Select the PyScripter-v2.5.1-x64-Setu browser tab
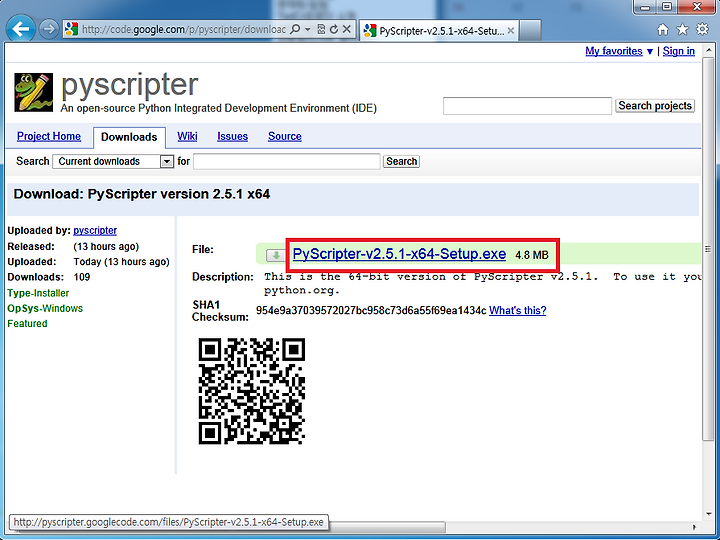The width and height of the screenshot is (720, 540). pyautogui.click(x=439, y=31)
